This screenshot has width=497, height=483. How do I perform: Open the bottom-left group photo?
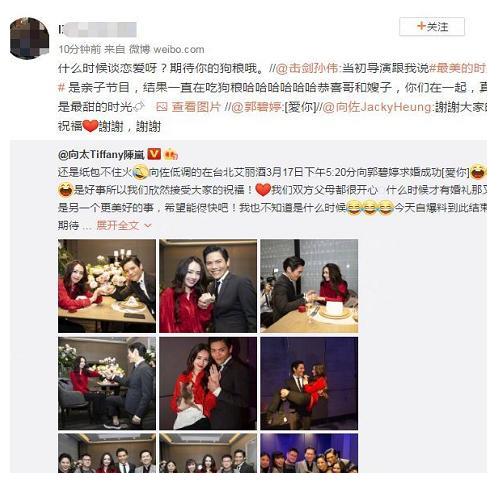(107, 453)
